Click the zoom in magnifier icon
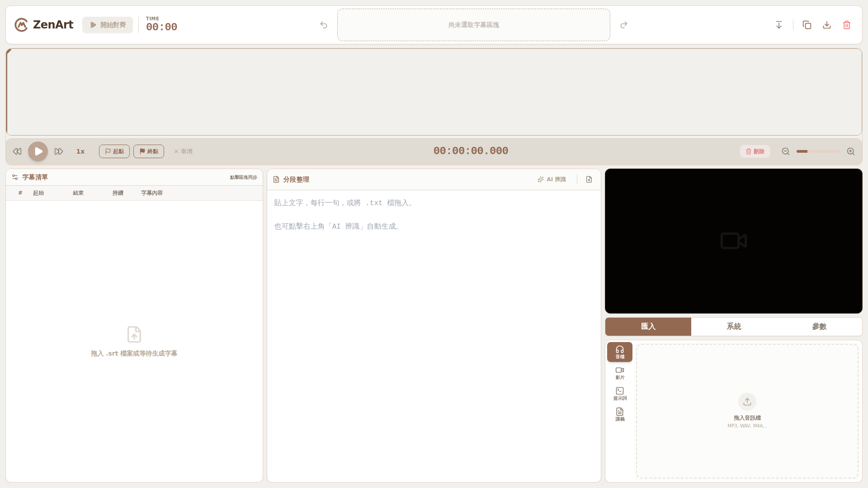 click(x=851, y=151)
